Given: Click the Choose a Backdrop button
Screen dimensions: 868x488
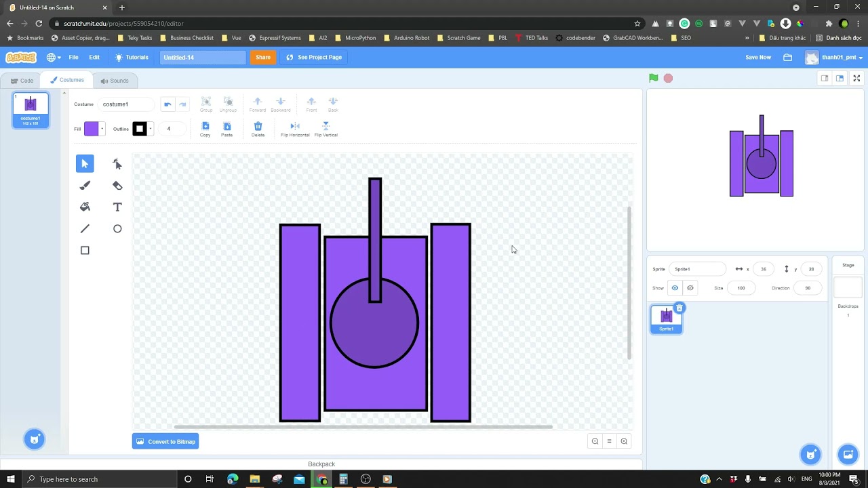Looking at the screenshot, I should pyautogui.click(x=848, y=454).
